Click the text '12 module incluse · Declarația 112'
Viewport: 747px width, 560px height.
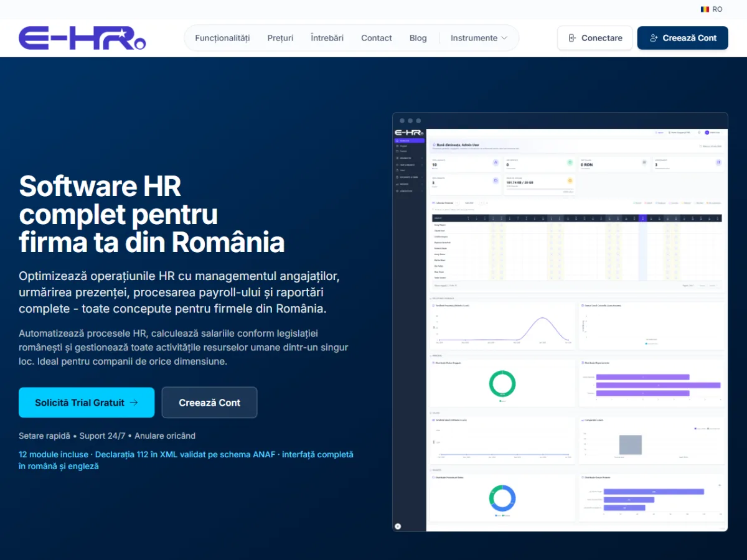[x=186, y=460]
